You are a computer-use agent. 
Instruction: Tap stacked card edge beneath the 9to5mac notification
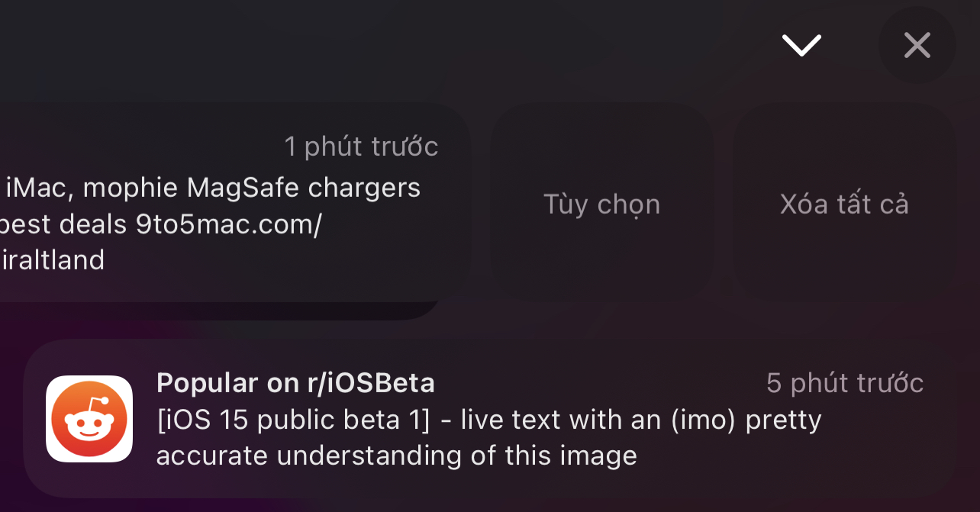pyautogui.click(x=229, y=311)
